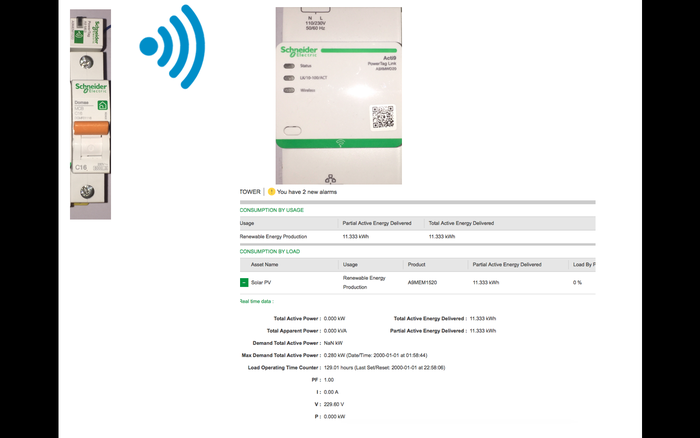The image size is (700, 438).
Task: Click the yellow alarm warning icon
Action: coord(271,192)
